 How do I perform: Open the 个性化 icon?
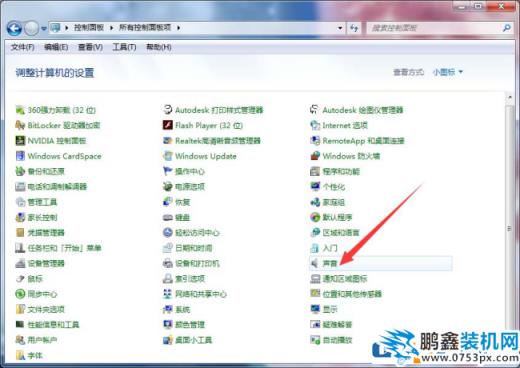click(x=315, y=187)
